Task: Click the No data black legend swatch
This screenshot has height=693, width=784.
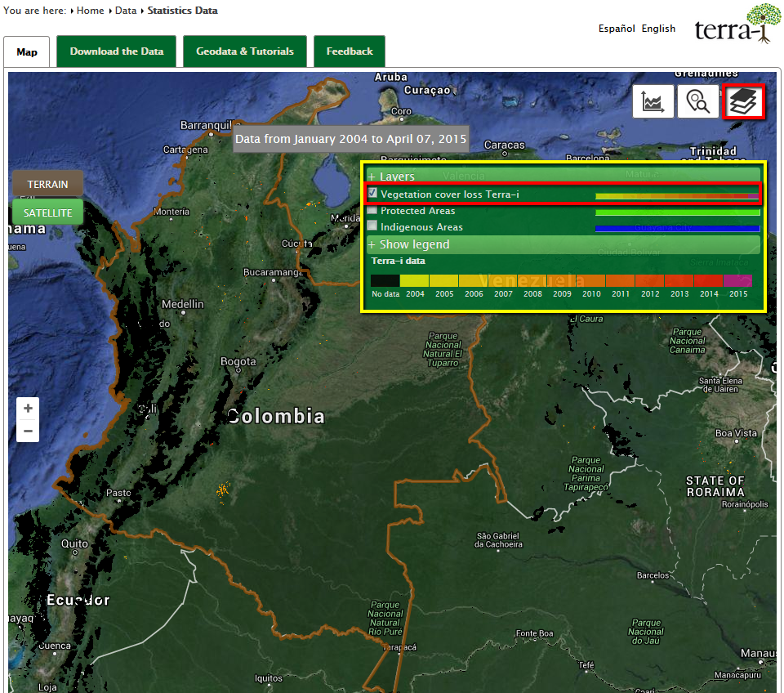Action: (385, 280)
